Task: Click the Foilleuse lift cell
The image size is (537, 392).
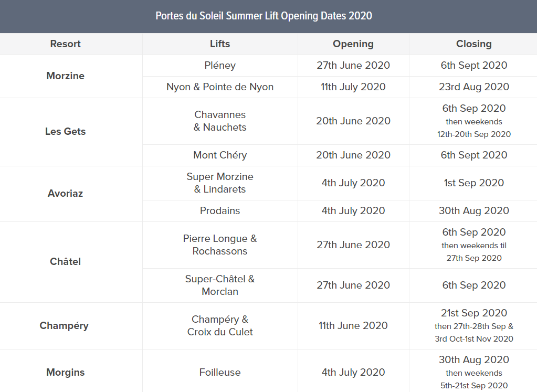Action: [x=220, y=373]
